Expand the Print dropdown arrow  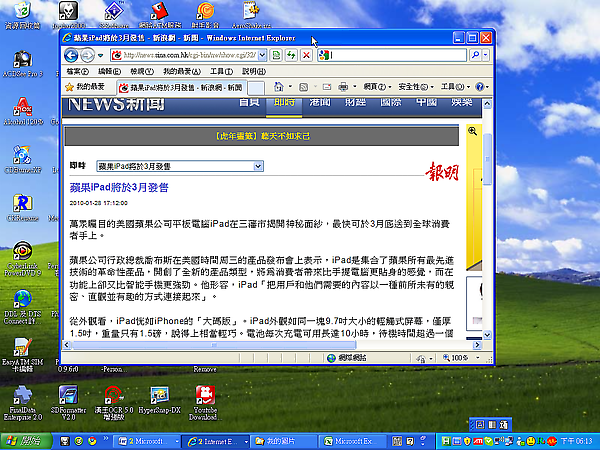(355, 87)
